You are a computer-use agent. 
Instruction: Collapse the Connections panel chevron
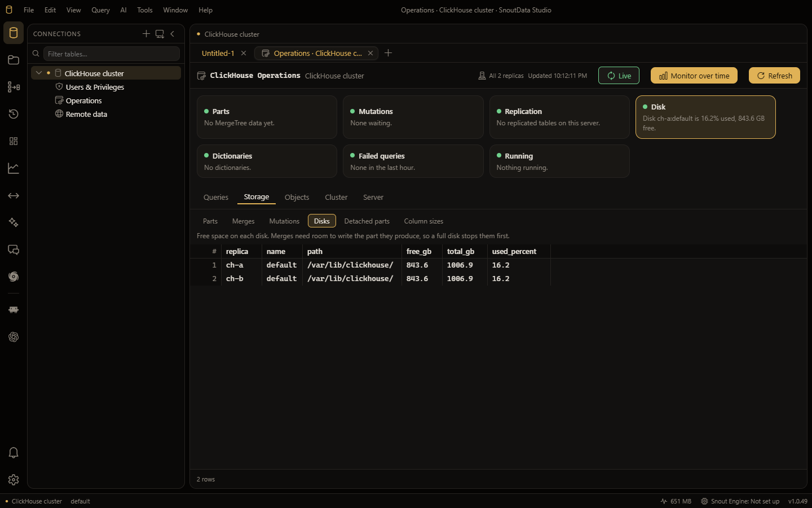coord(173,34)
